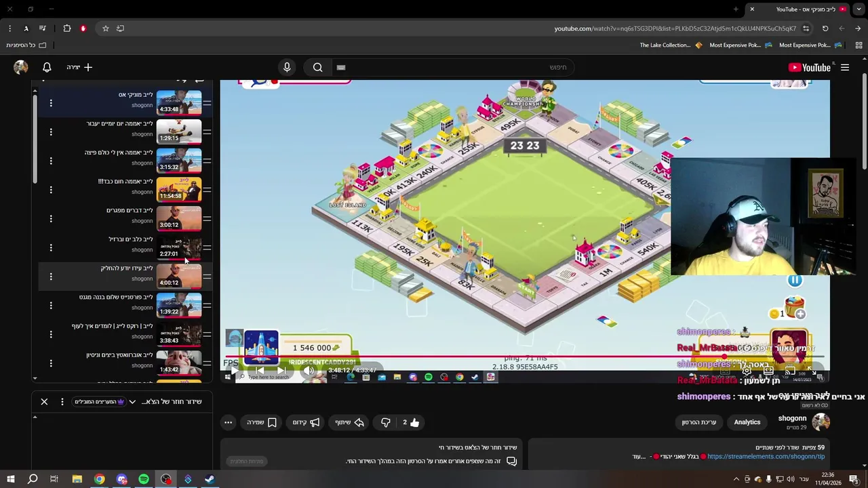Open the 1:43:42 playlist video thumbnail
Image resolution: width=868 pixels, height=488 pixels.
pos(179,363)
